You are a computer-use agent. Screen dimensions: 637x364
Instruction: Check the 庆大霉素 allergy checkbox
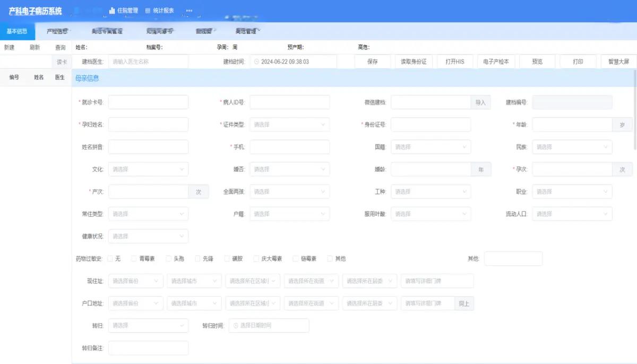coord(256,259)
